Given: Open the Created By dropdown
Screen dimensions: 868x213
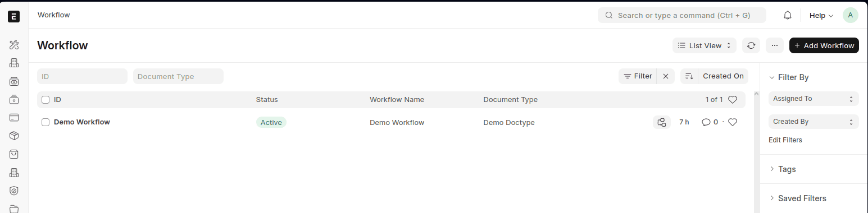Looking at the screenshot, I should [814, 122].
